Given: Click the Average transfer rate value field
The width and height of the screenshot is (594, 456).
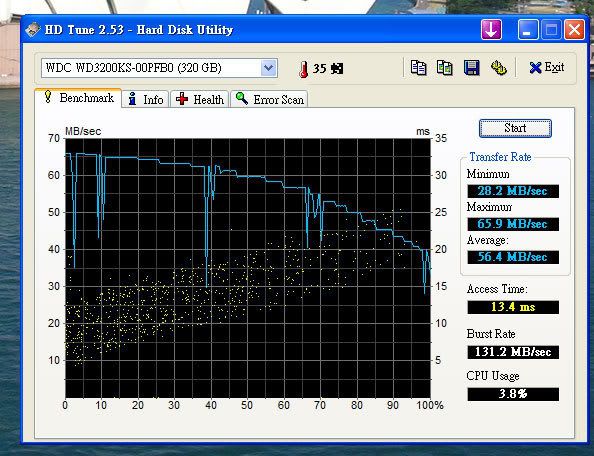Looking at the screenshot, I should [513, 257].
